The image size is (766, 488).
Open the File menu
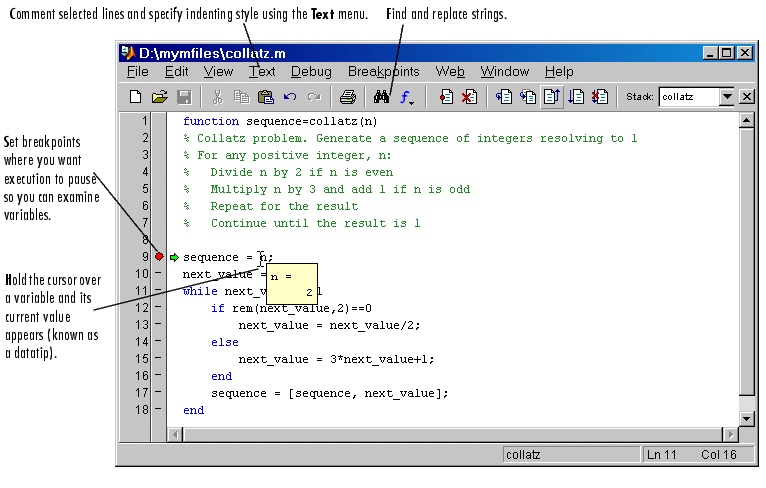pos(137,72)
